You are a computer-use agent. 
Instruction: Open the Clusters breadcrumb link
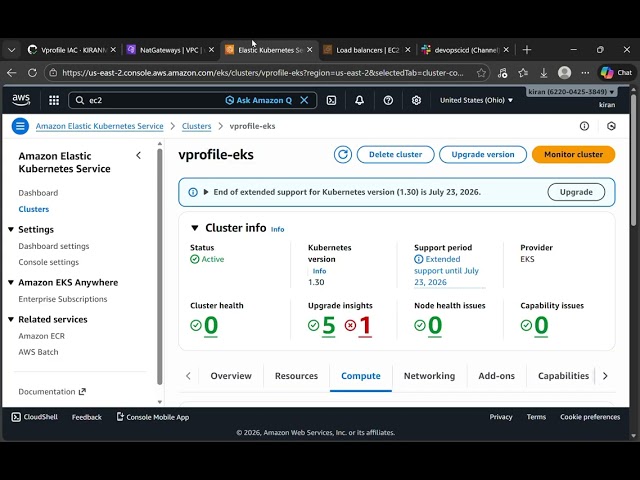point(196,126)
